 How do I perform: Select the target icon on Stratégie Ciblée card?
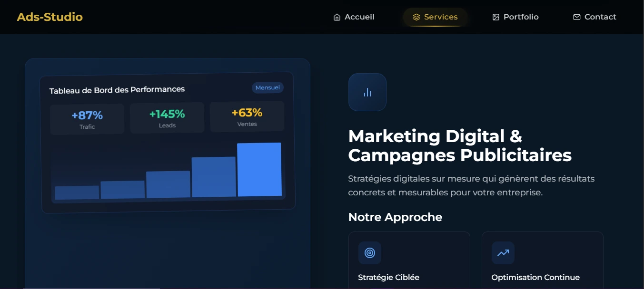[370, 252]
